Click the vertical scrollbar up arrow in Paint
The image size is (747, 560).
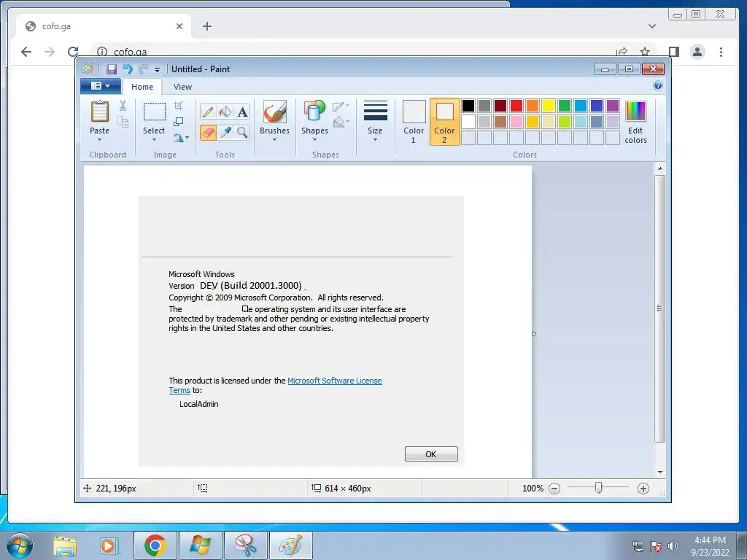pyautogui.click(x=659, y=168)
